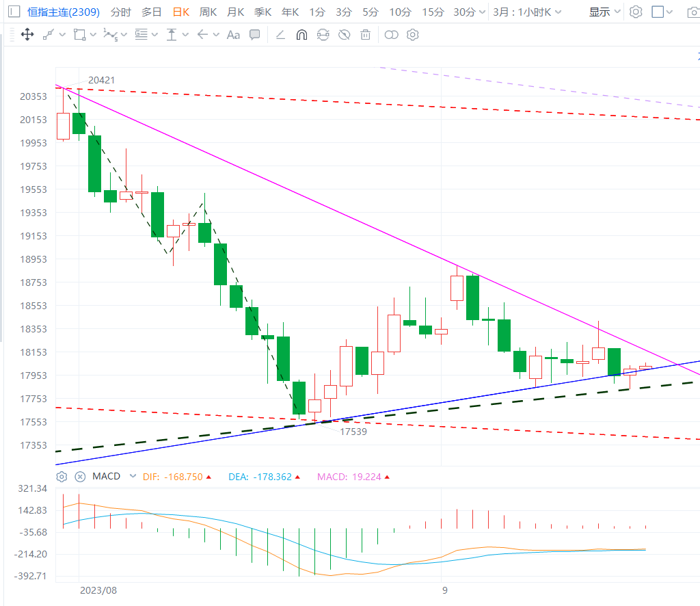Click the MACD: 19.224 value
The image size is (700, 606).
(349, 477)
